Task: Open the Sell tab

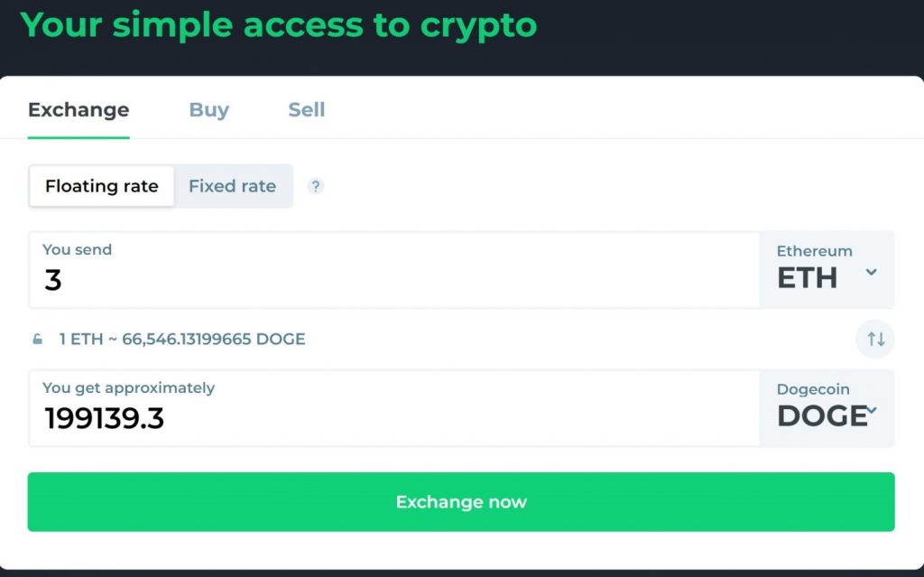Action: 307,110
